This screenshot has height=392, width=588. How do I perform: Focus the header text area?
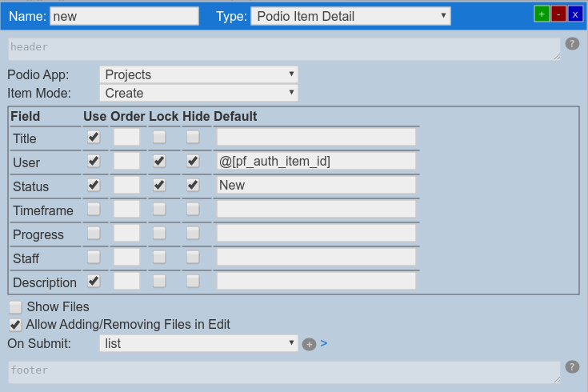point(284,49)
